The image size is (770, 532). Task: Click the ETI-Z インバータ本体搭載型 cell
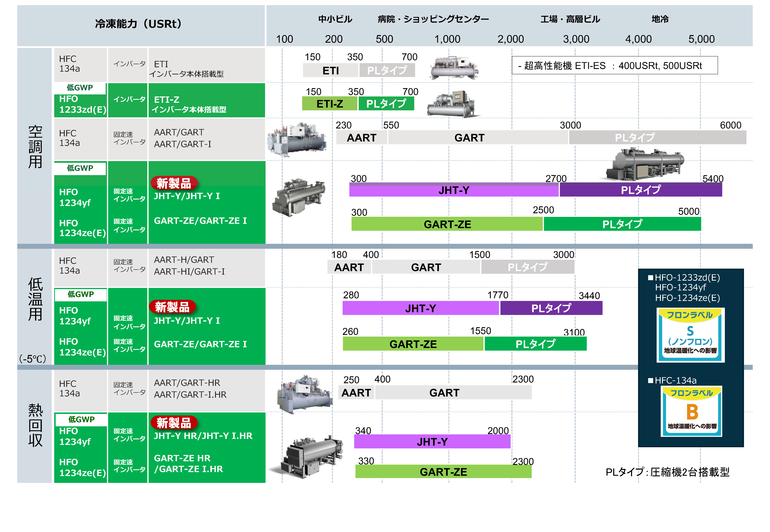[x=207, y=100]
